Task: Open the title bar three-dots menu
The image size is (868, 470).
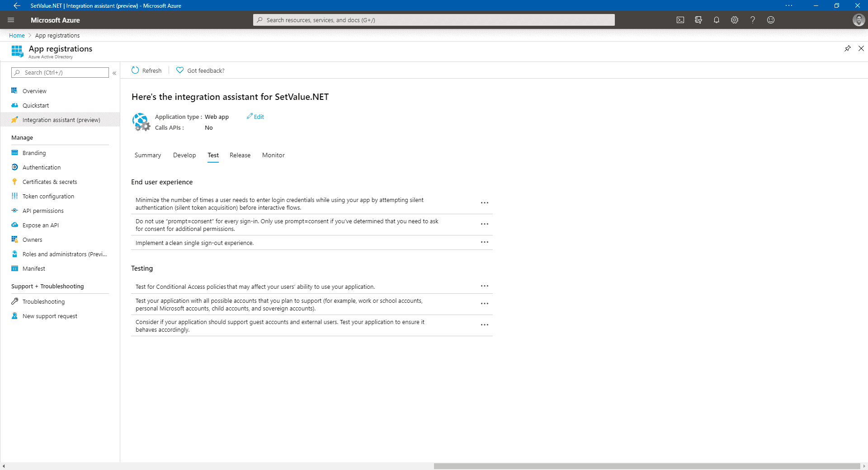Action: (789, 5)
